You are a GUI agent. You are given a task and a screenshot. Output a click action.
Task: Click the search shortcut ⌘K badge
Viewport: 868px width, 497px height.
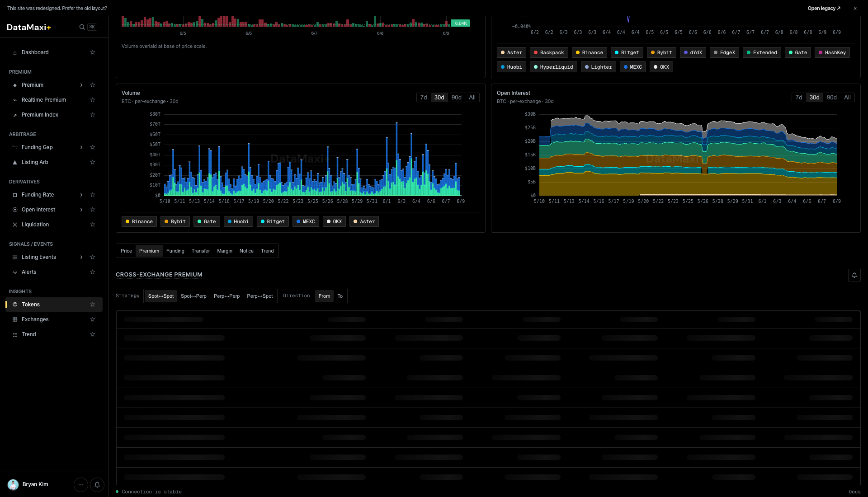[92, 27]
